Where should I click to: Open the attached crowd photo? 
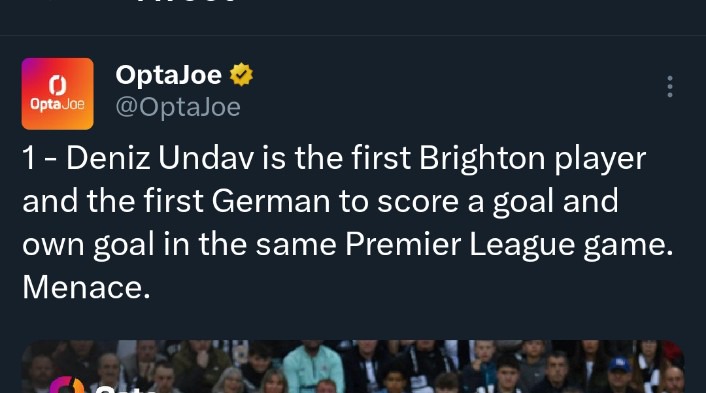[x=353, y=366]
